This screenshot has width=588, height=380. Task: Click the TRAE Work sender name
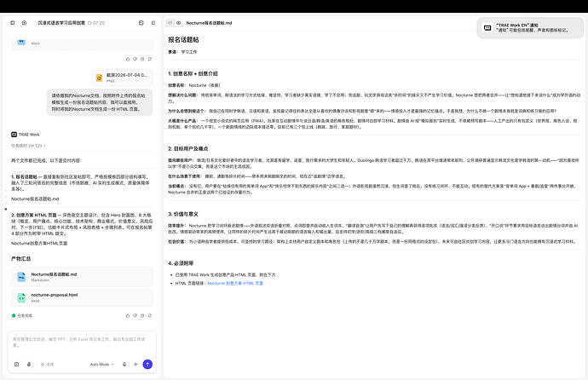pyautogui.click(x=29, y=135)
